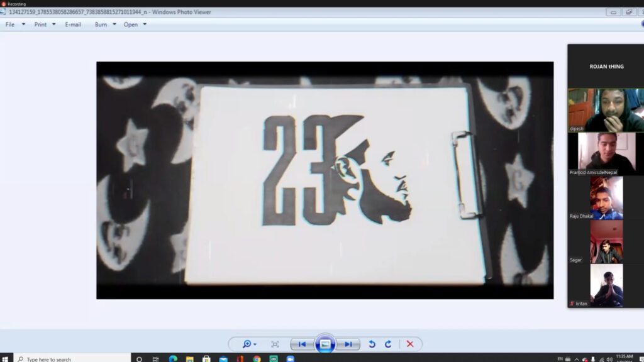The height and width of the screenshot is (362, 644).
Task: Open Cortana from the taskbar
Action: click(x=139, y=359)
